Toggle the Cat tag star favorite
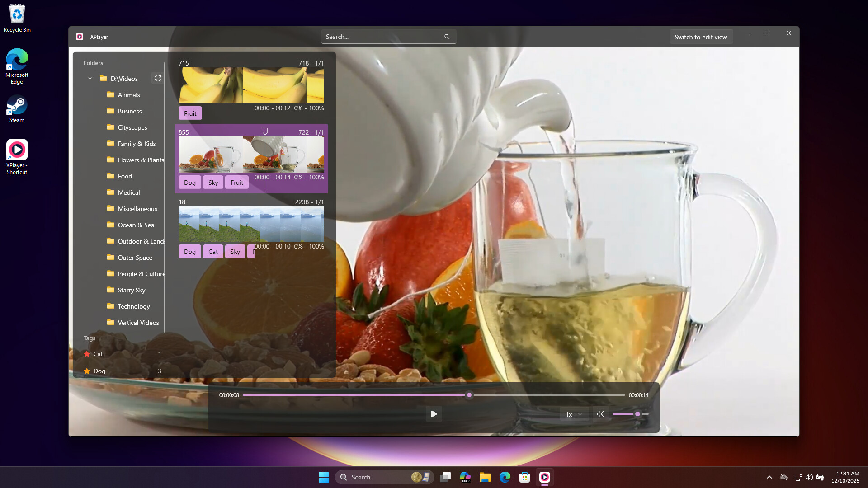Viewport: 868px width, 488px height. pos(86,354)
